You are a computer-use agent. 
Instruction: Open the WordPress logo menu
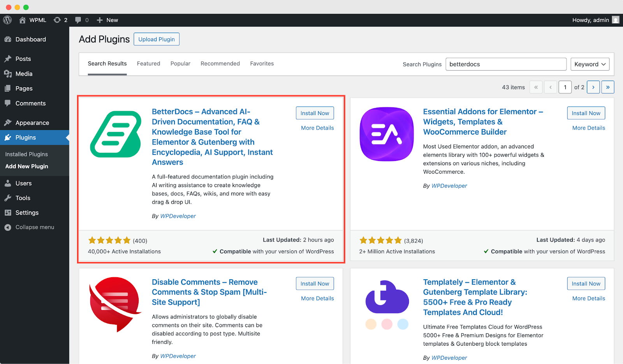7,20
